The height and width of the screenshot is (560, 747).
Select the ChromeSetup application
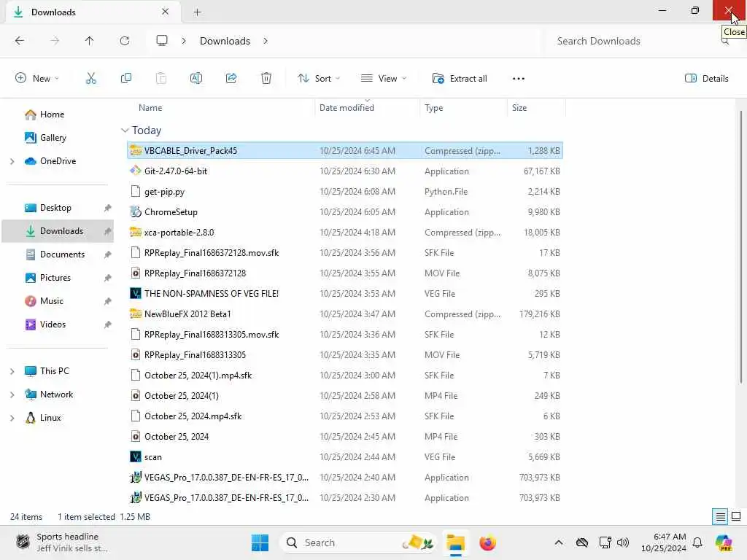(345, 212)
